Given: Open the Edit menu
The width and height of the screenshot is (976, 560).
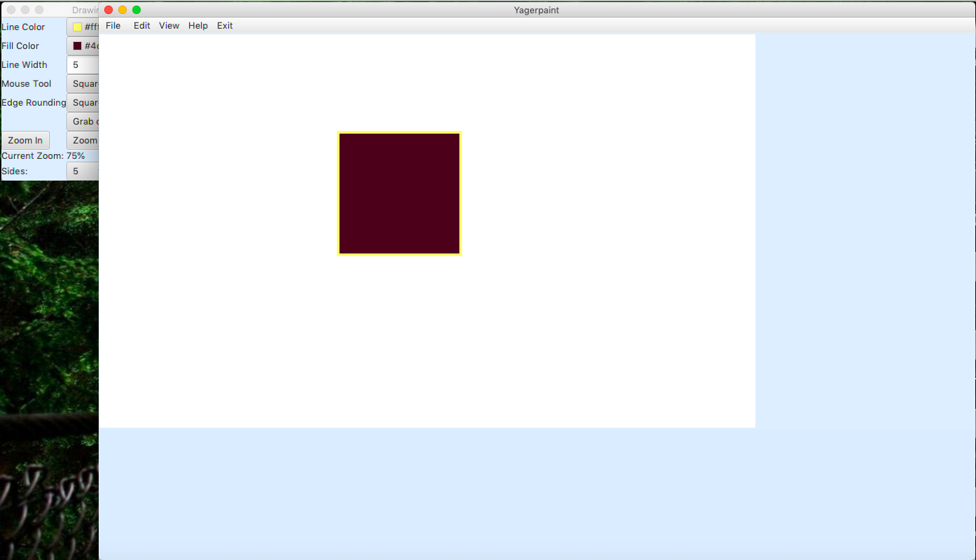Looking at the screenshot, I should pyautogui.click(x=141, y=26).
